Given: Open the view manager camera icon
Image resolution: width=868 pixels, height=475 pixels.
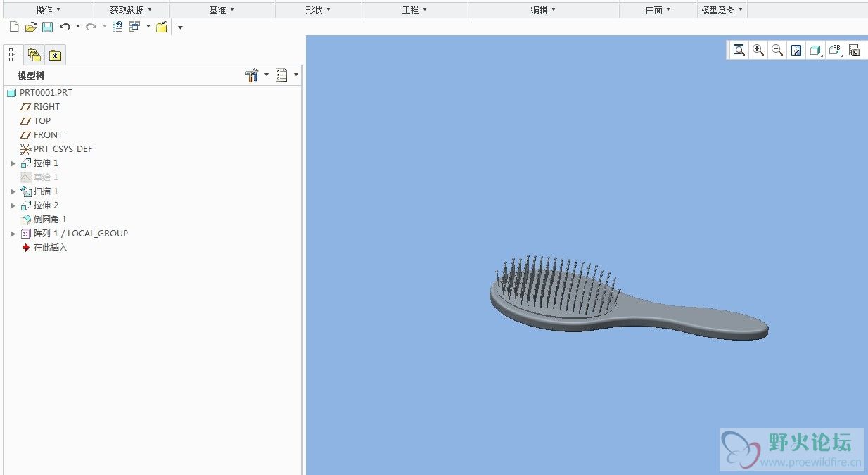Looking at the screenshot, I should tap(855, 50).
